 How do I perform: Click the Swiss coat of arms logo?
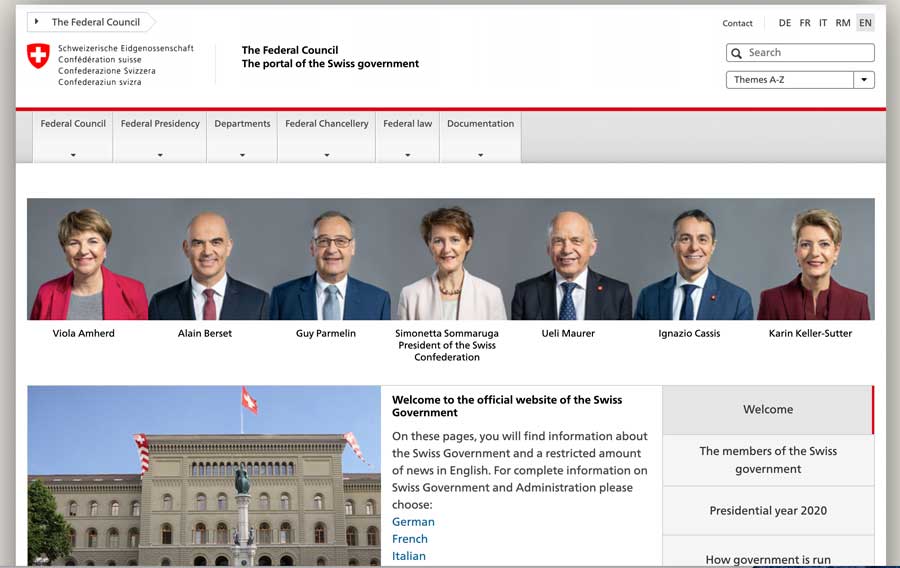pos(38,56)
